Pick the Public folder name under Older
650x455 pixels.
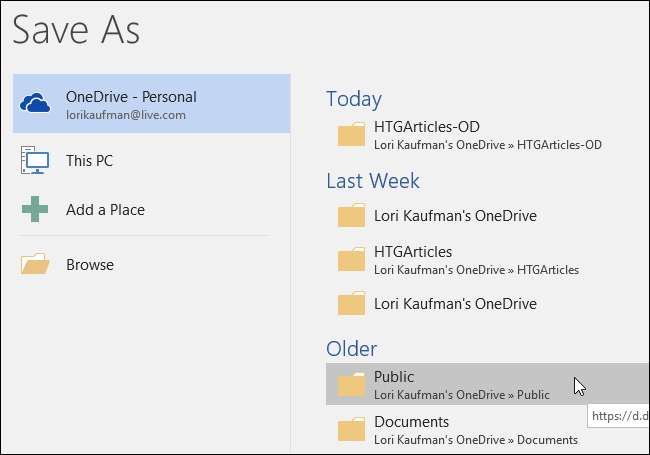point(394,377)
